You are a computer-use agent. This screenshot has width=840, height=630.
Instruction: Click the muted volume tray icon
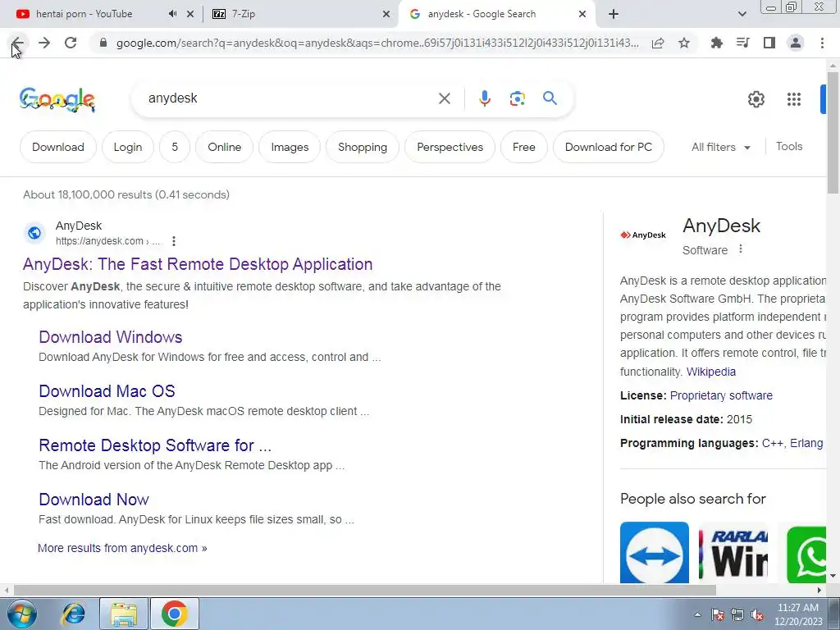coord(757,615)
